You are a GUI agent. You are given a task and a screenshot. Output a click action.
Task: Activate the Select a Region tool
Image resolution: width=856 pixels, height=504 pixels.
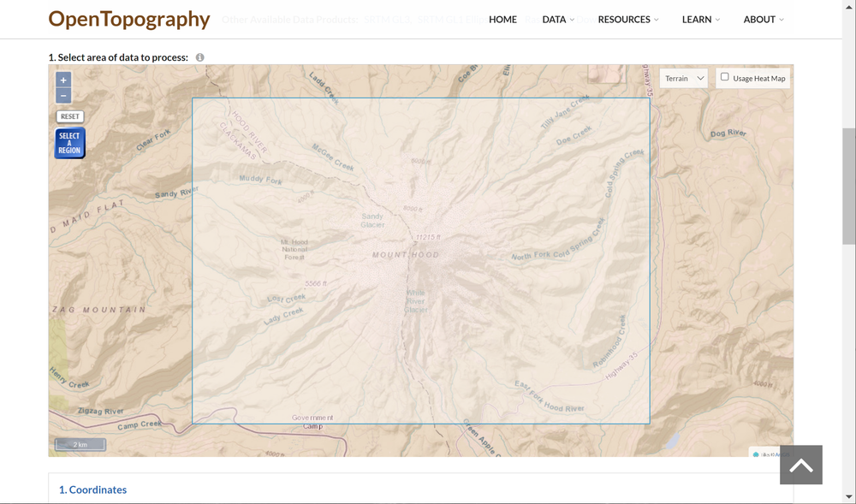(69, 143)
